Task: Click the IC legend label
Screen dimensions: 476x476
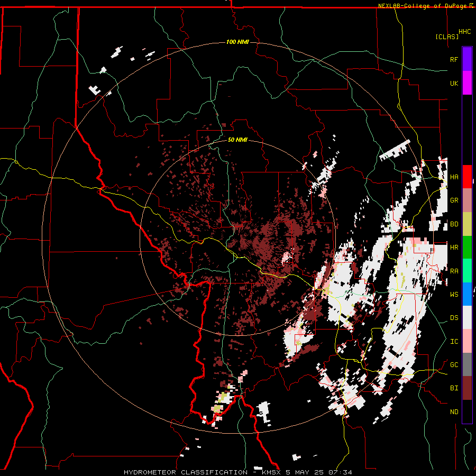Action: (454, 342)
